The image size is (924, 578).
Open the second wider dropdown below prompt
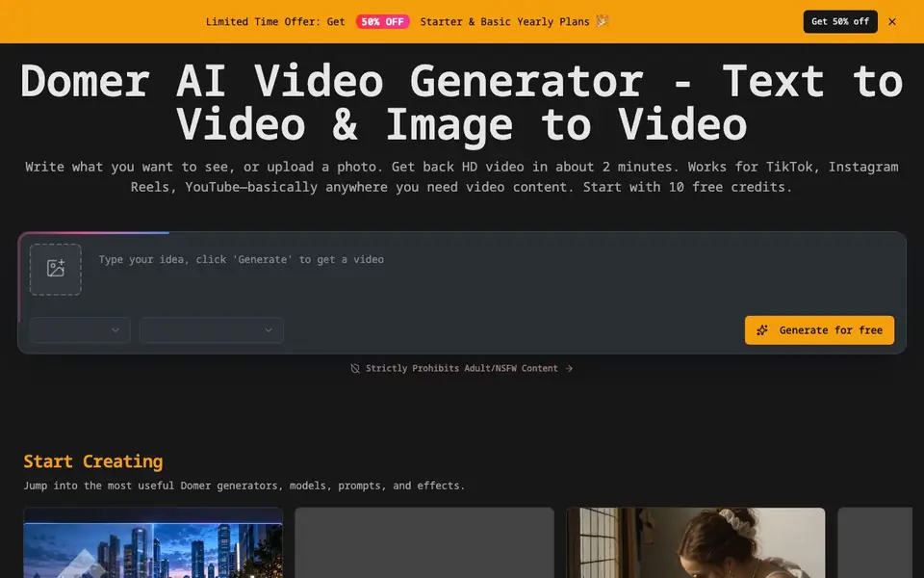coord(212,330)
